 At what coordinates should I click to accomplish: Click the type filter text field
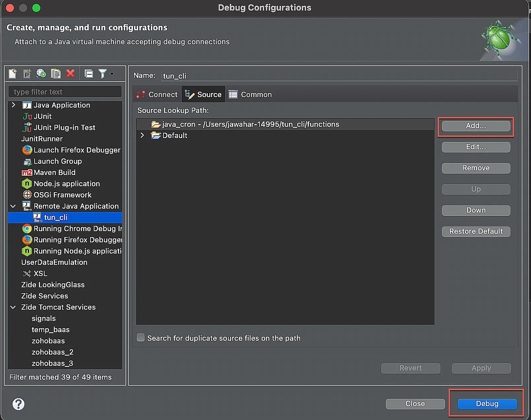(65, 92)
